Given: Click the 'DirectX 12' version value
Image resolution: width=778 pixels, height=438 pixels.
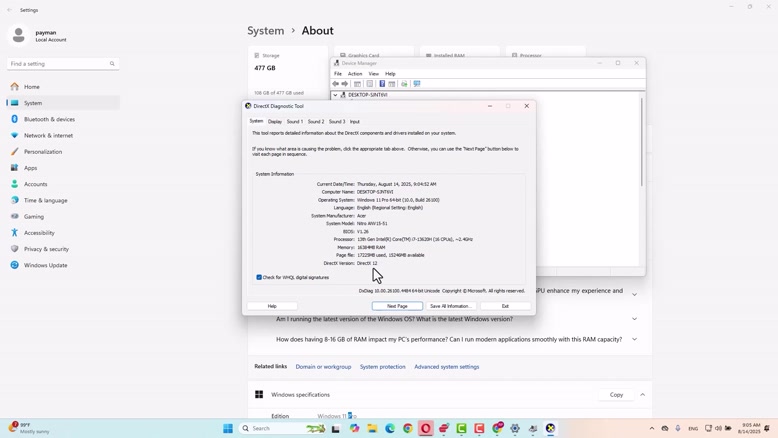Looking at the screenshot, I should (367, 263).
